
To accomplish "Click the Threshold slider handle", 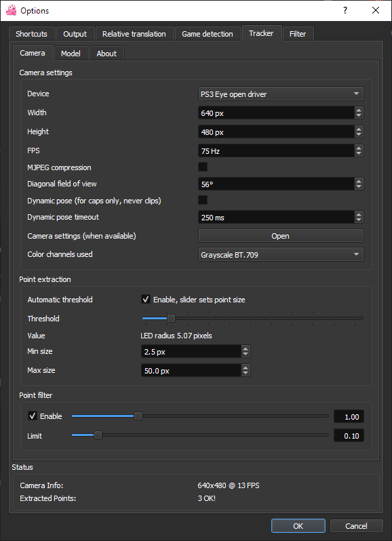I will [x=171, y=318].
